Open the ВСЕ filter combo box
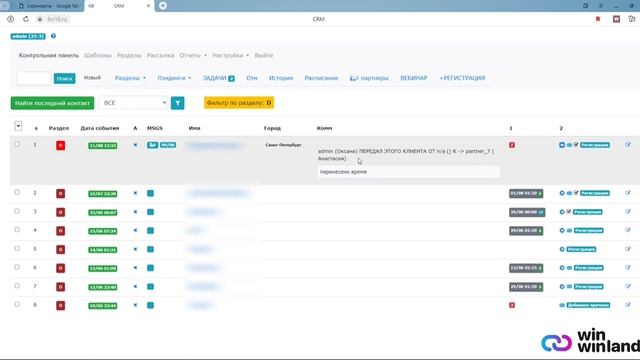Screen dimensions: 640x360 [133, 103]
